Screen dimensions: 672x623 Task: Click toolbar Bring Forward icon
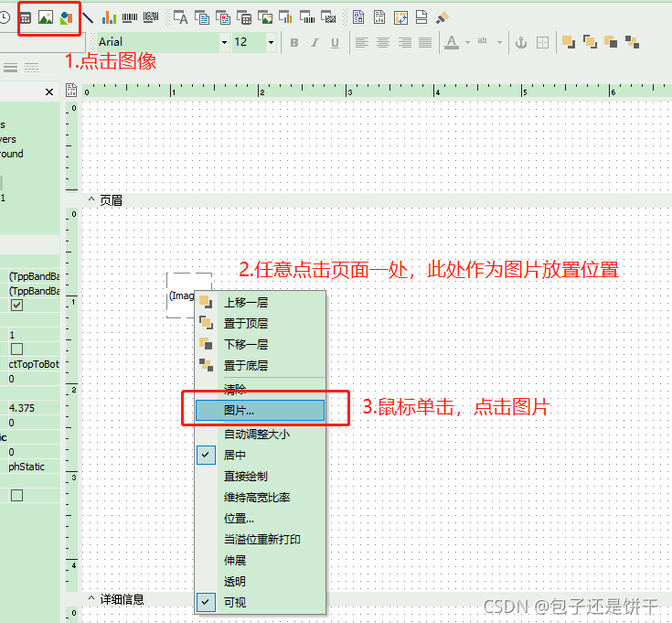[x=569, y=42]
